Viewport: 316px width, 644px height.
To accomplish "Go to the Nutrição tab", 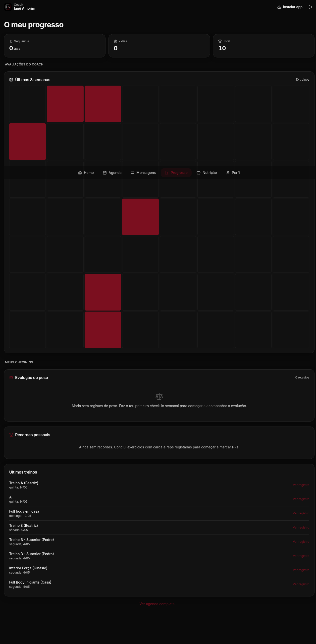I will (207, 173).
